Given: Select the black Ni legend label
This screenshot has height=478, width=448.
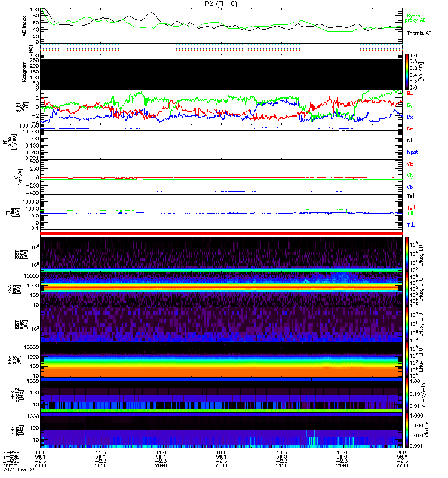Looking at the screenshot, I should tap(409, 140).
